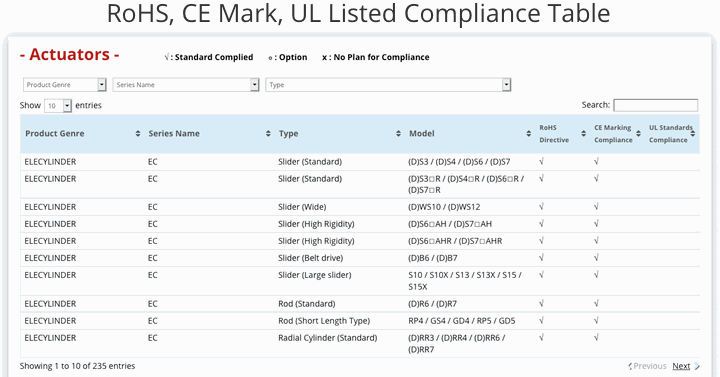The width and height of the screenshot is (720, 377).
Task: Select the Slider (Wide) type cell
Action: (x=302, y=207)
